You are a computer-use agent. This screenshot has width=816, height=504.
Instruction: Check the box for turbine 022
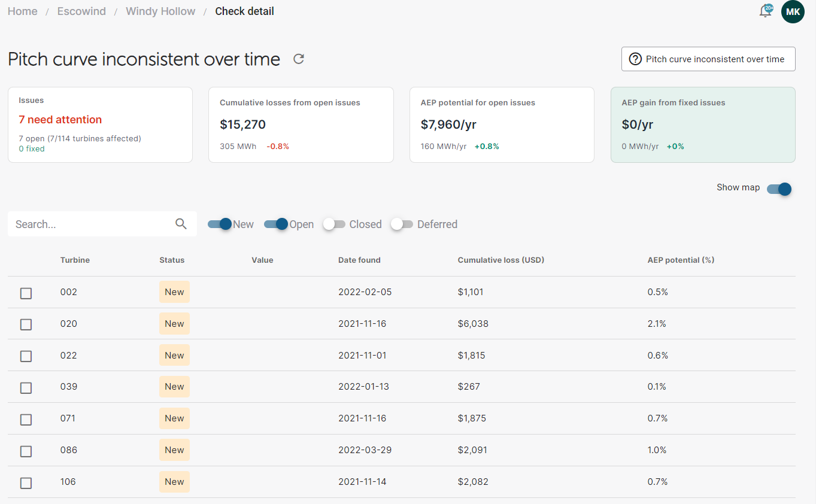26,356
